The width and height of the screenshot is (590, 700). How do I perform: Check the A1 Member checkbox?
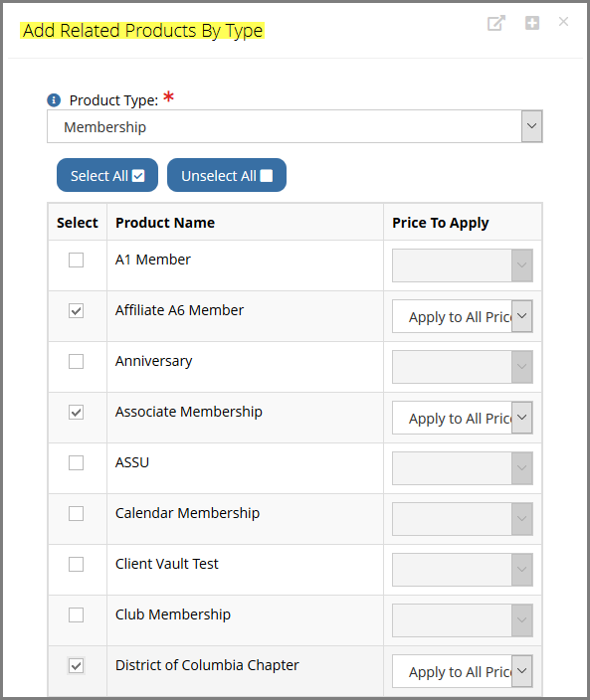click(x=76, y=260)
